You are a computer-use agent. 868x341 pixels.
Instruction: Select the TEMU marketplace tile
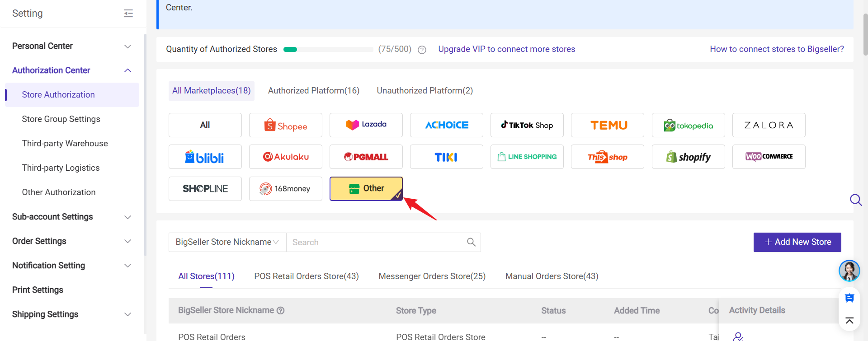[x=608, y=125]
